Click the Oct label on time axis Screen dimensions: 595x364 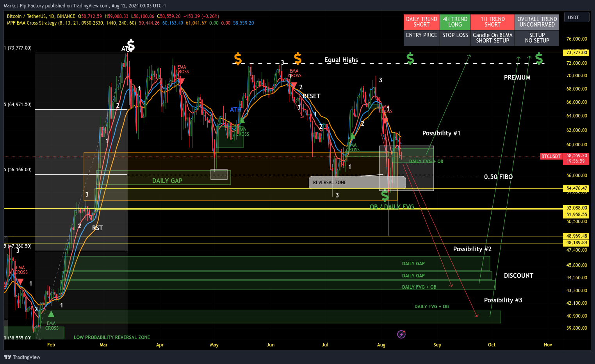point(492,345)
